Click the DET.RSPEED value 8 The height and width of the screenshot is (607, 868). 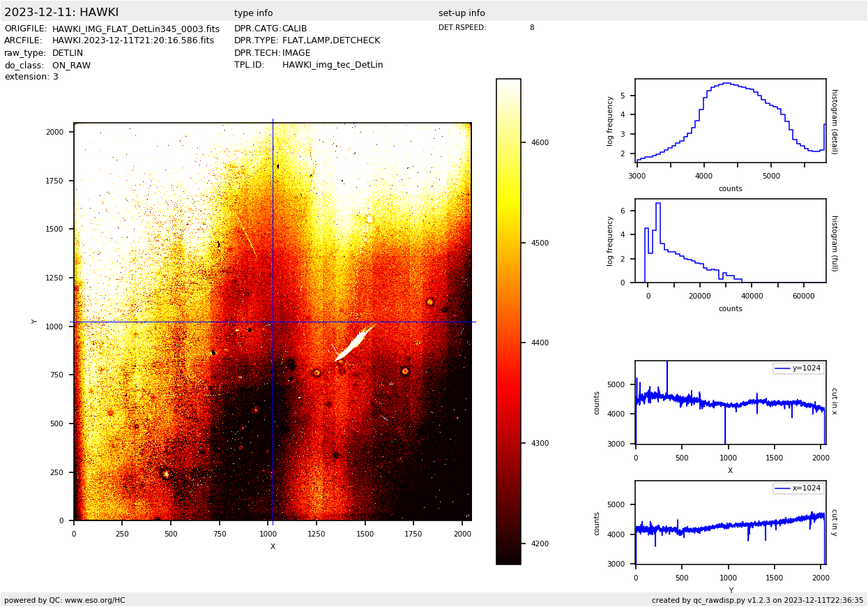pyautogui.click(x=531, y=28)
